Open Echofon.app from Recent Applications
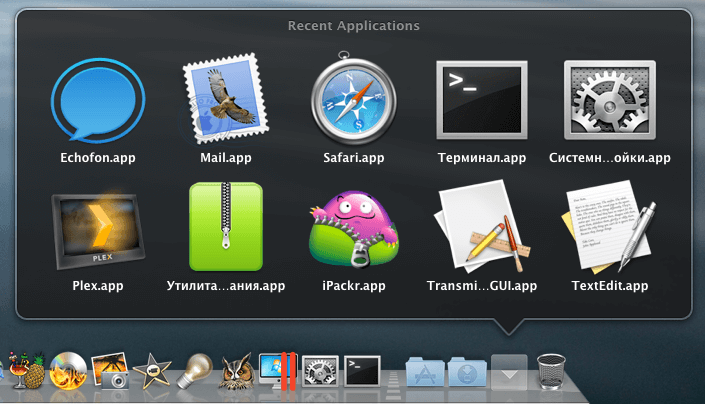705x404 pixels. click(x=98, y=100)
